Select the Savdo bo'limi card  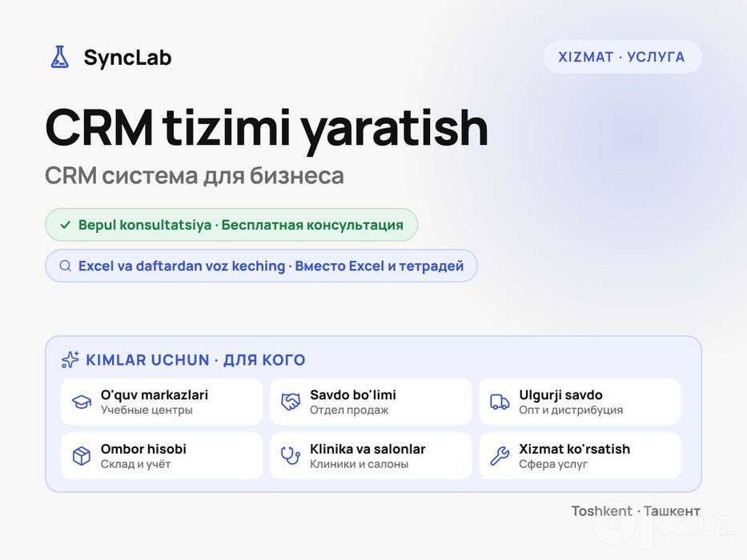point(371,402)
